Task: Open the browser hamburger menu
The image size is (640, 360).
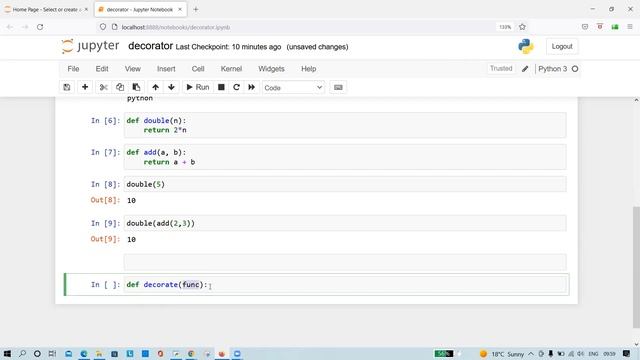Action: 630,27
